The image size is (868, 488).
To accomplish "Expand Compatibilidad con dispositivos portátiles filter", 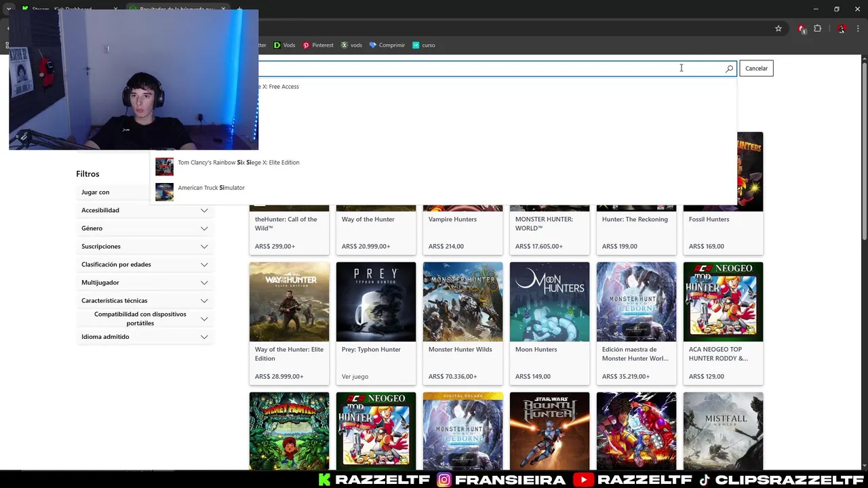I will pos(144,319).
